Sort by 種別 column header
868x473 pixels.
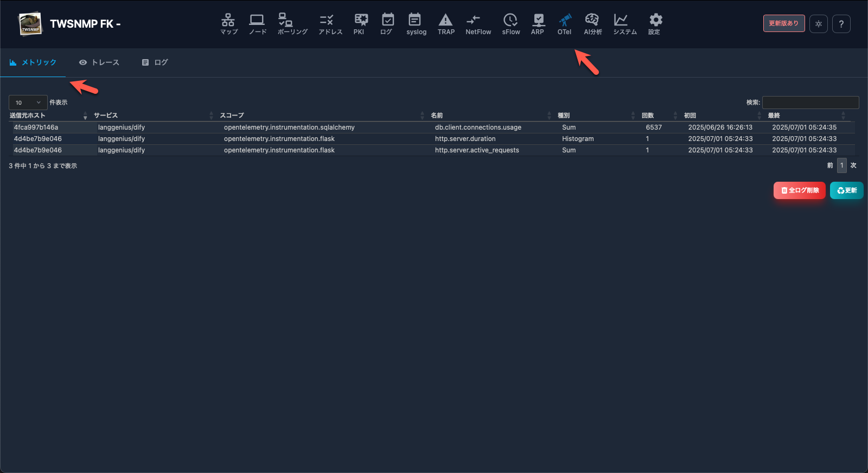click(x=597, y=116)
